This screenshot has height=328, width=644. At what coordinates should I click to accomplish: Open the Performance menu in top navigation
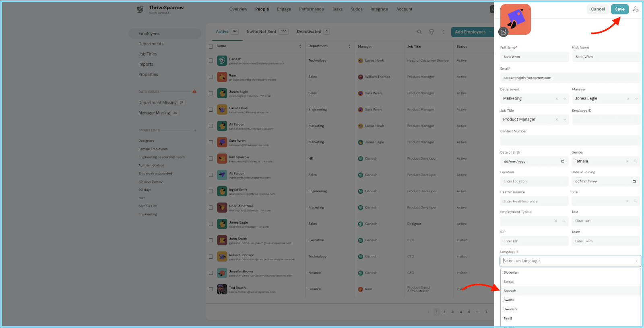point(311,9)
